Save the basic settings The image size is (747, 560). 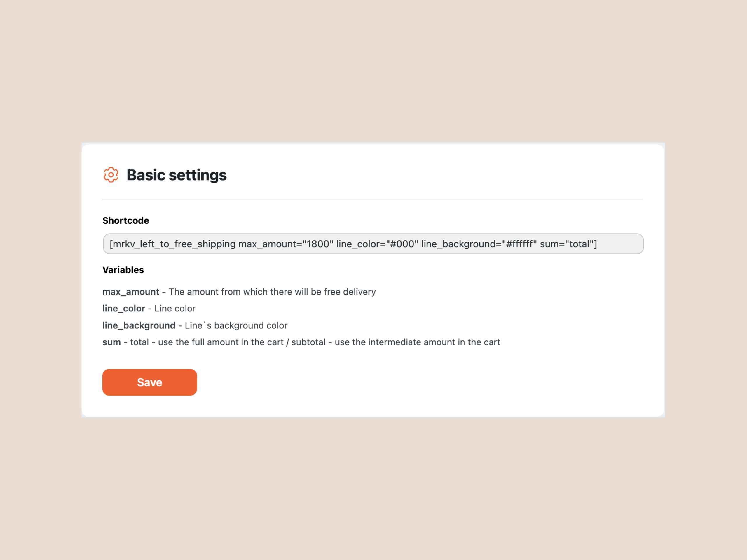pos(150,382)
